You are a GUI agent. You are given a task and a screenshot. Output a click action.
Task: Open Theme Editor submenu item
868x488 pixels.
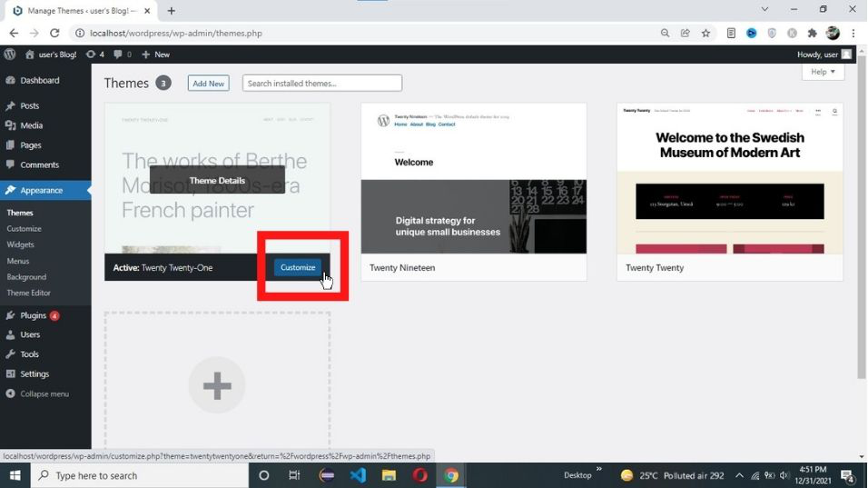pos(28,293)
